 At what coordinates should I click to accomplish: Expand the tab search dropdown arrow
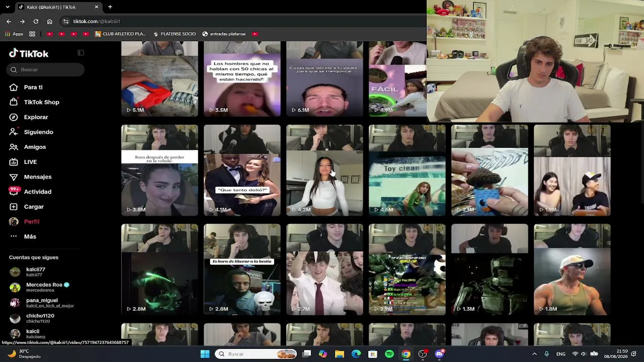coord(7,7)
